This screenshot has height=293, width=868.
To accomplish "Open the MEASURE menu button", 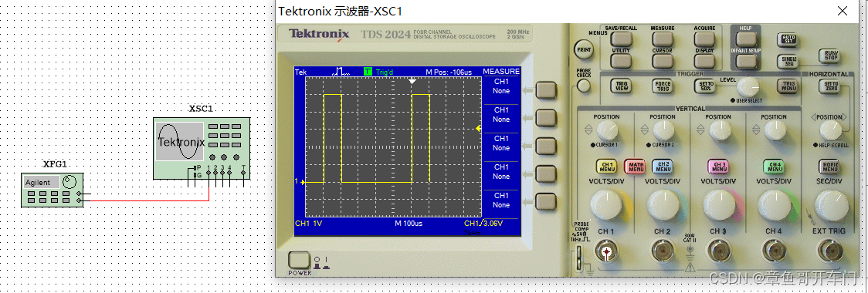I will pos(662,38).
